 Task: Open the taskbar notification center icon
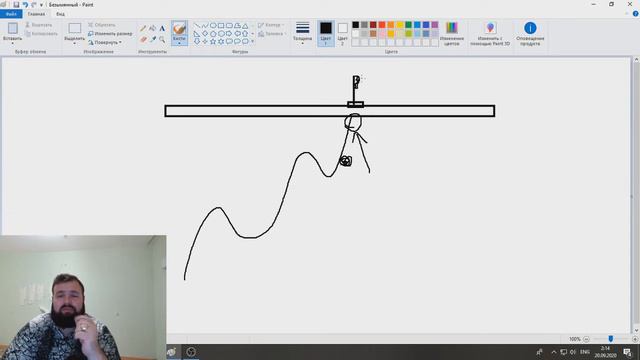click(x=627, y=352)
